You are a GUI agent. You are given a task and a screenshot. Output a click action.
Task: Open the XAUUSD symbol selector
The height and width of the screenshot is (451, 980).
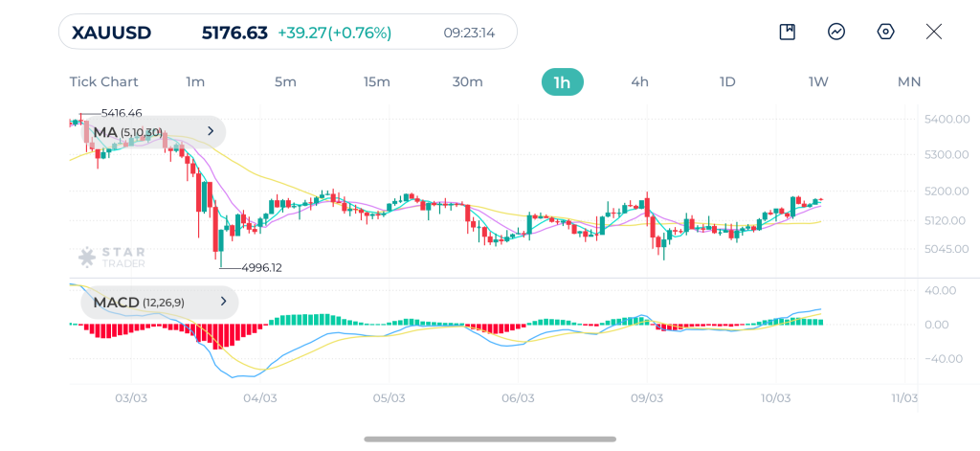tap(110, 33)
